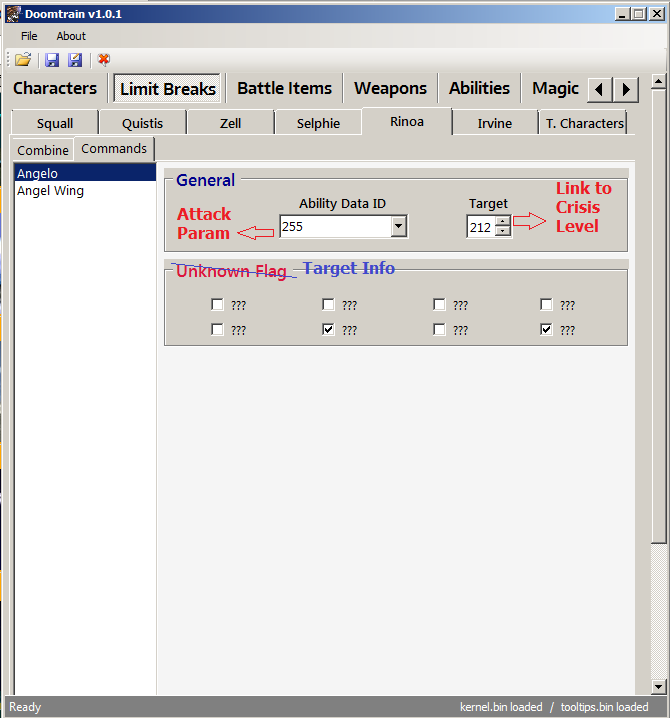The image size is (670, 718).
Task: Click the Doomtrain app icon in title bar
Action: pyautogui.click(x=14, y=14)
